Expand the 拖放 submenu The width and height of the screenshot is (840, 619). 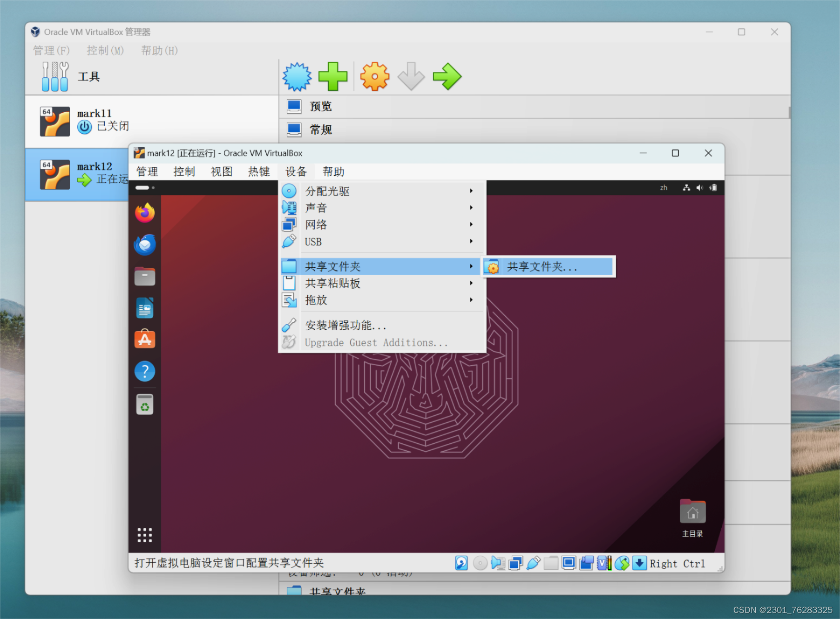(x=382, y=300)
